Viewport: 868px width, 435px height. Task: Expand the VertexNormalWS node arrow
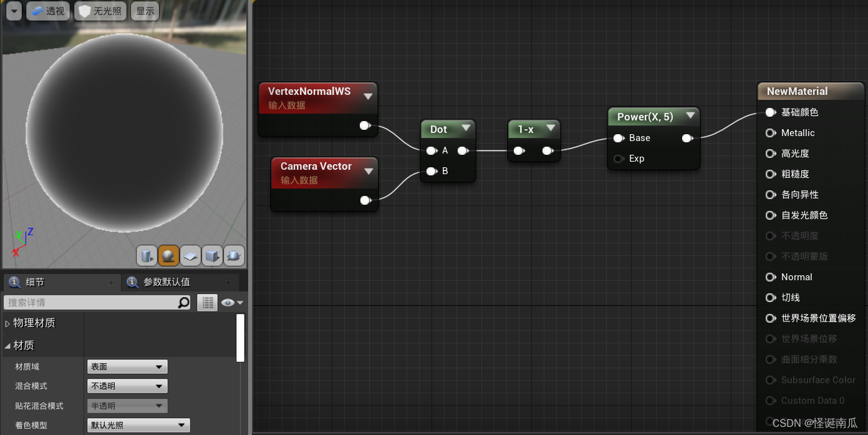tap(368, 96)
